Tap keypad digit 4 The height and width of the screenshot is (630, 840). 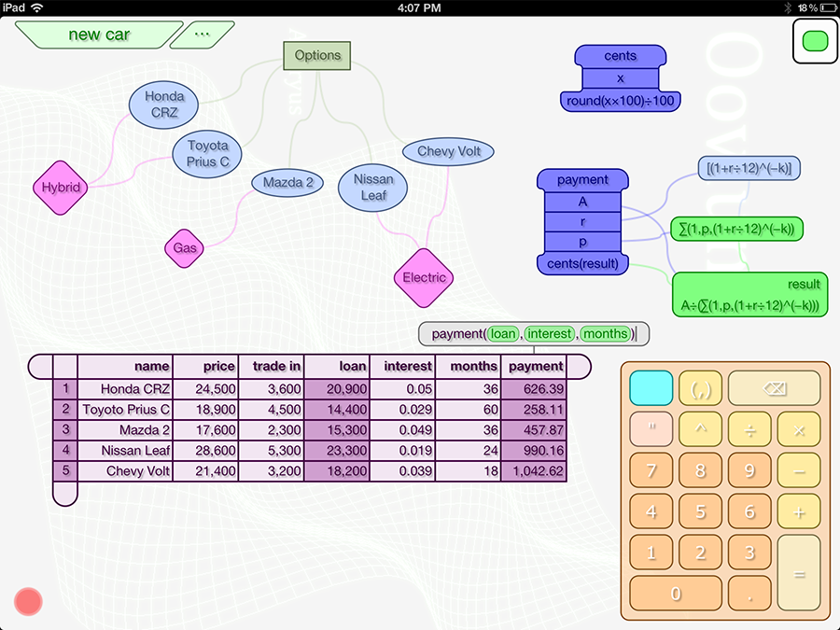tap(651, 511)
